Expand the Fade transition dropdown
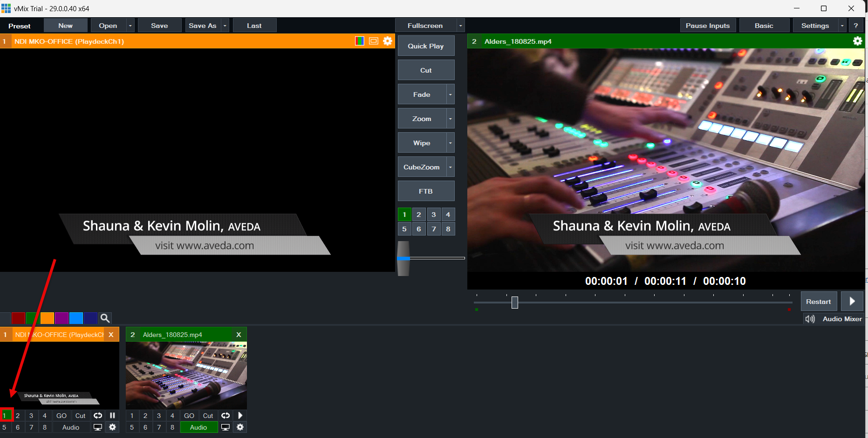 coord(450,94)
